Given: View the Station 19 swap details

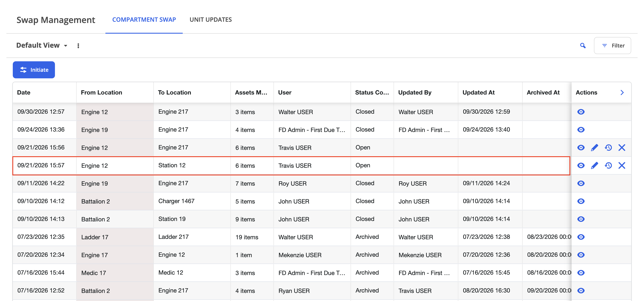Looking at the screenshot, I should click(x=581, y=219).
